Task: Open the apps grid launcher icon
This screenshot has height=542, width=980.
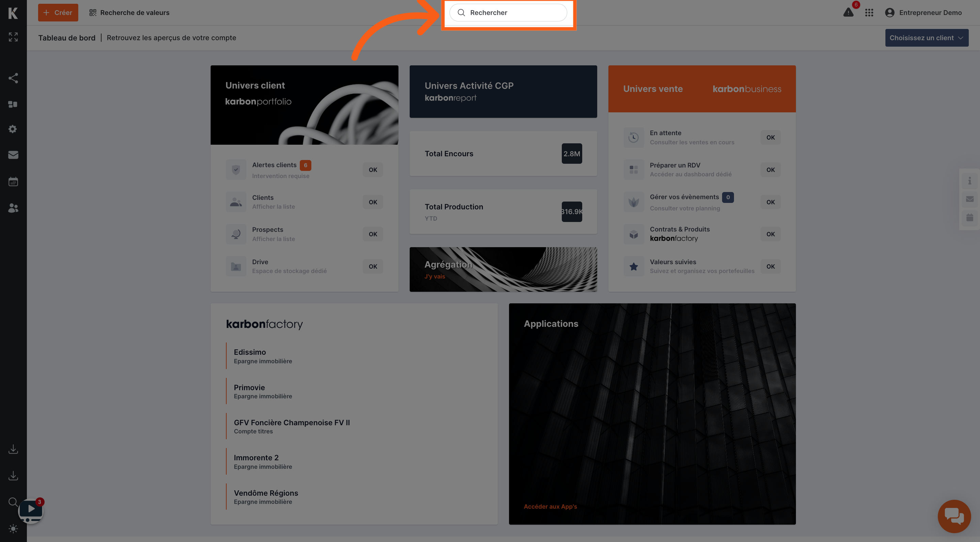Action: click(869, 13)
